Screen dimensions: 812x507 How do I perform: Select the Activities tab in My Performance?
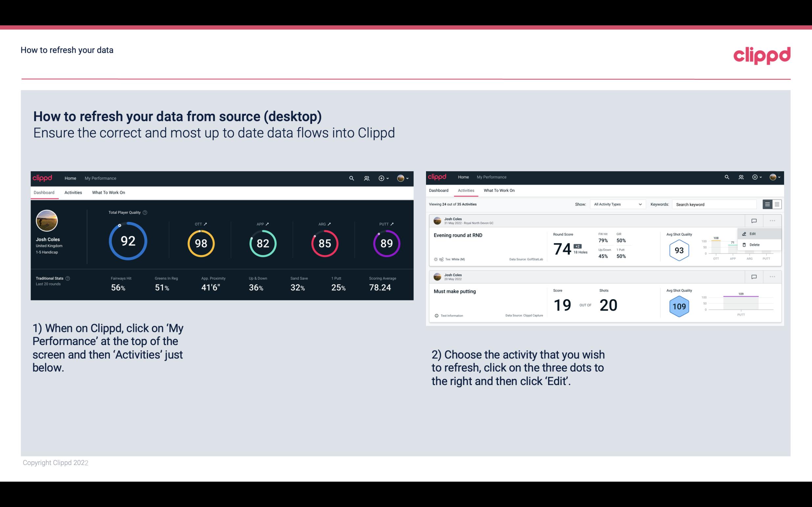click(x=73, y=192)
